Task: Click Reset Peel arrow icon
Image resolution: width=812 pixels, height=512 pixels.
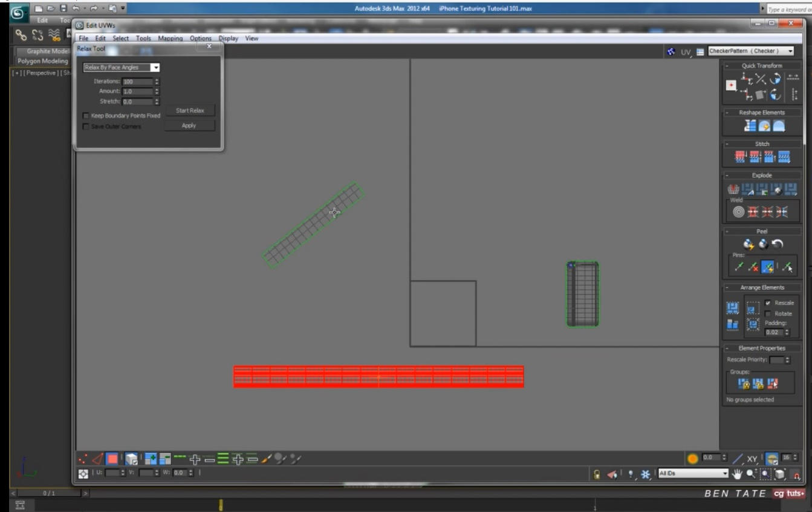Action: pos(778,244)
